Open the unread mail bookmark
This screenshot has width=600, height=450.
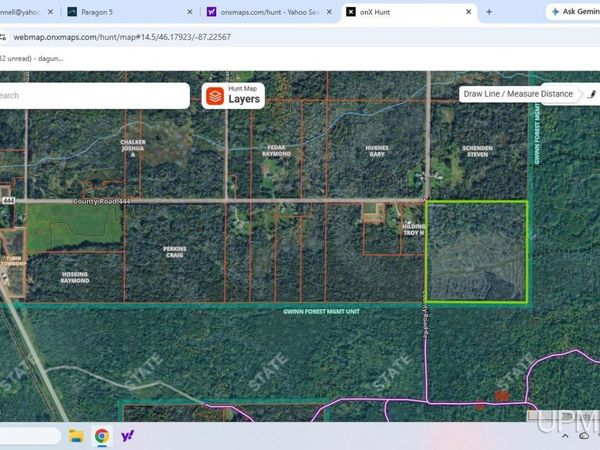31,59
